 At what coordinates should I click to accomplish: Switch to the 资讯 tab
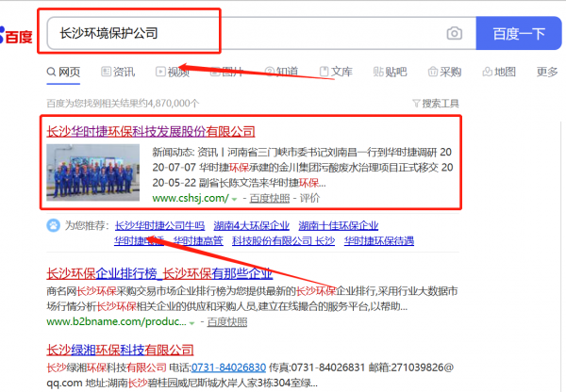(x=117, y=72)
